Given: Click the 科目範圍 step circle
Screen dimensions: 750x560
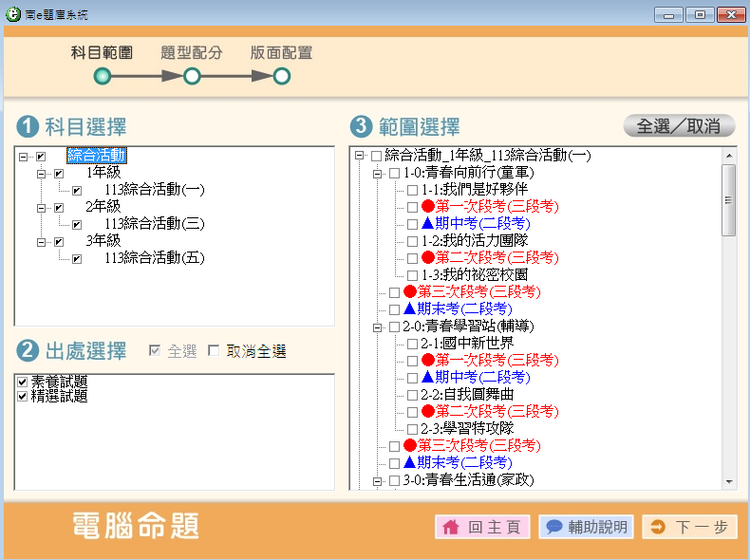Looking at the screenshot, I should 103,76.
